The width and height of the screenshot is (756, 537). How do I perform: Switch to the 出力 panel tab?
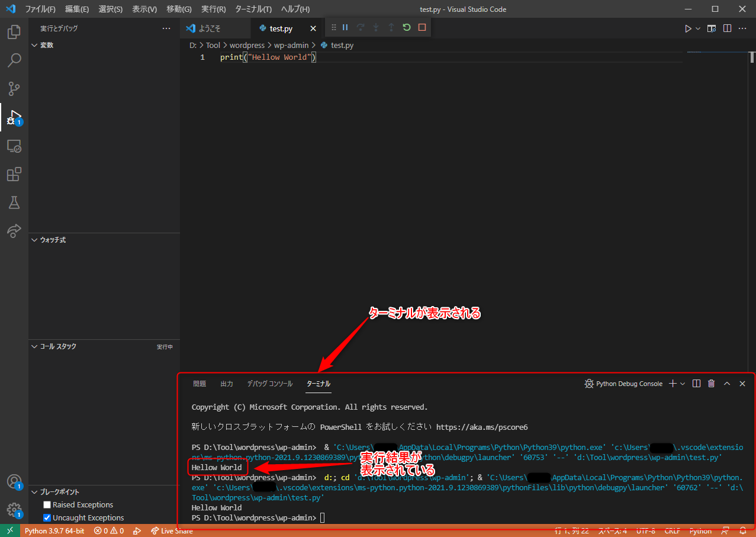pos(227,384)
